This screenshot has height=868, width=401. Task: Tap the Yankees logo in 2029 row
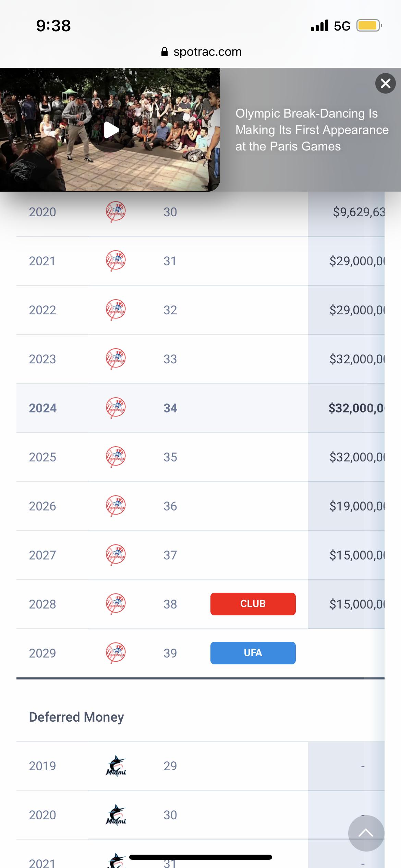click(116, 653)
